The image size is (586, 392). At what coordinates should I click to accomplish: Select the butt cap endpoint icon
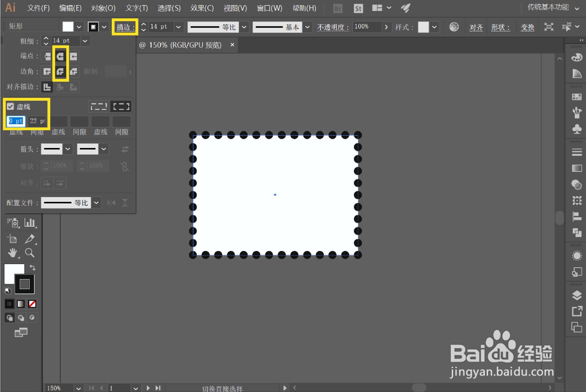point(47,56)
